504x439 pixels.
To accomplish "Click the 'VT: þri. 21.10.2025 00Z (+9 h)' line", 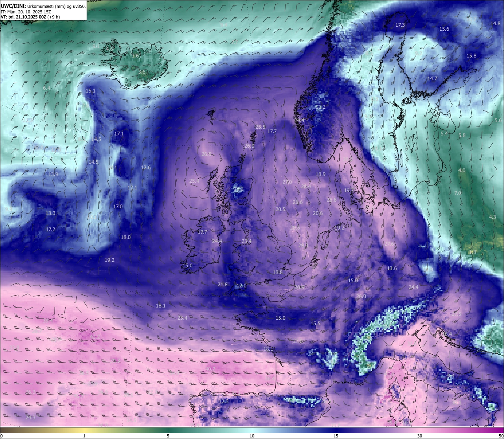I will pos(30,17).
